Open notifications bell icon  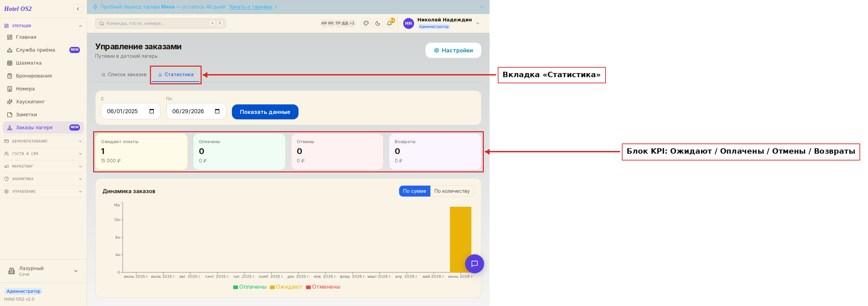pos(389,23)
